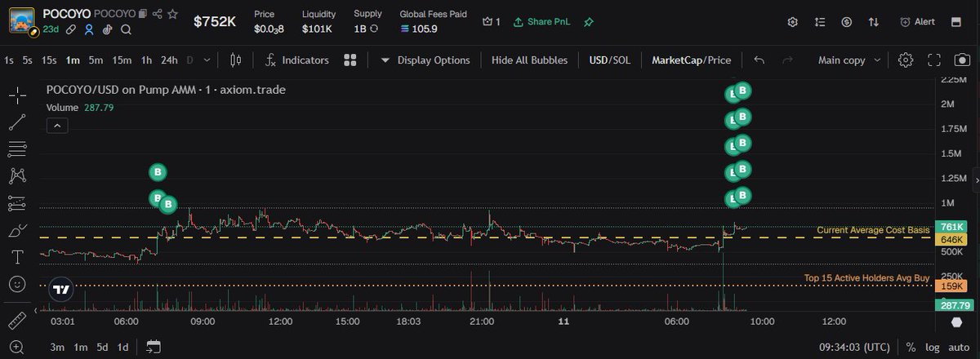
Task: Set the date range to 5d
Action: [x=102, y=347]
